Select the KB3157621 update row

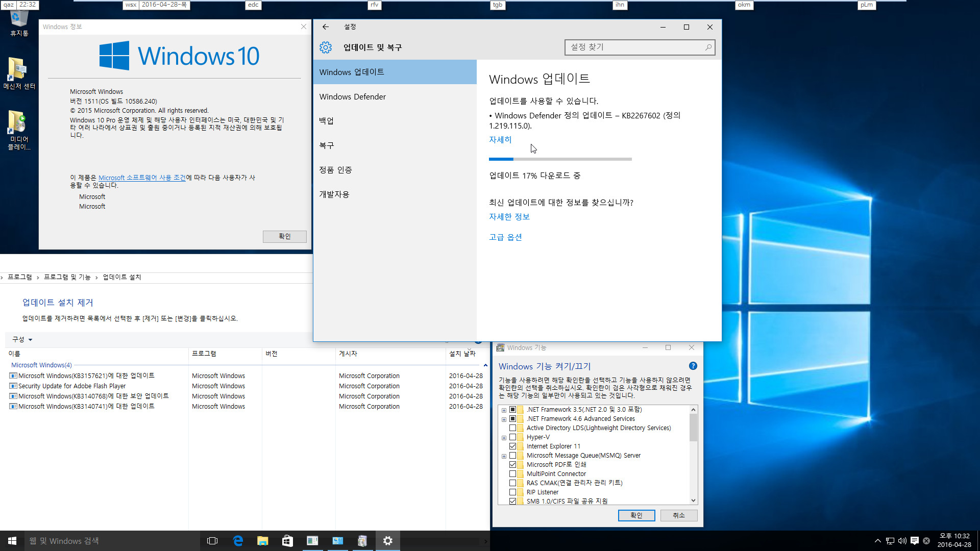246,375
